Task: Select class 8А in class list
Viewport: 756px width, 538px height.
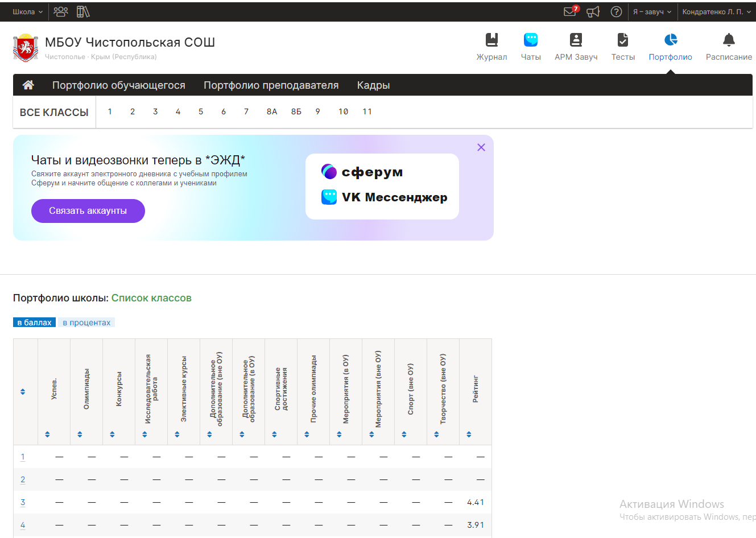Action: [x=272, y=112]
